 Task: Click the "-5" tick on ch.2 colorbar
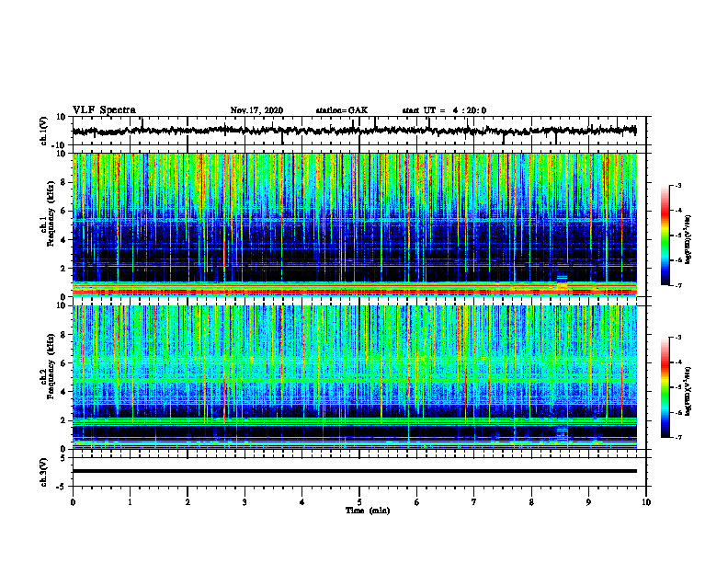tap(677, 387)
